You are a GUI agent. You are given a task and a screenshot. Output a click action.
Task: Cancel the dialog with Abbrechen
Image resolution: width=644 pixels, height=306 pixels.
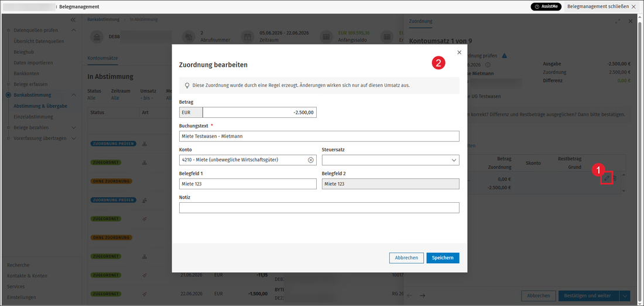click(406, 258)
